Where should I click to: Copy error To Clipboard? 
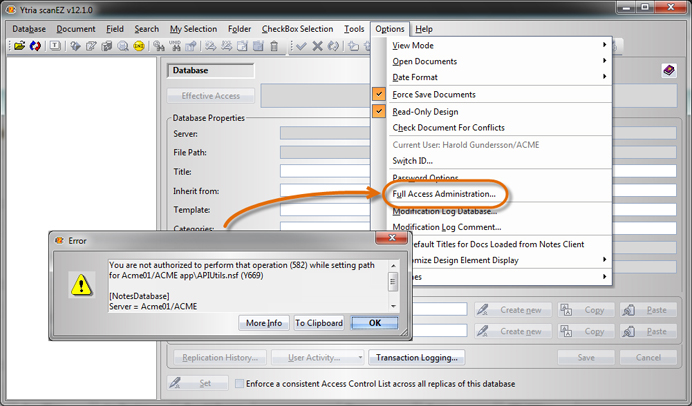pyautogui.click(x=319, y=323)
